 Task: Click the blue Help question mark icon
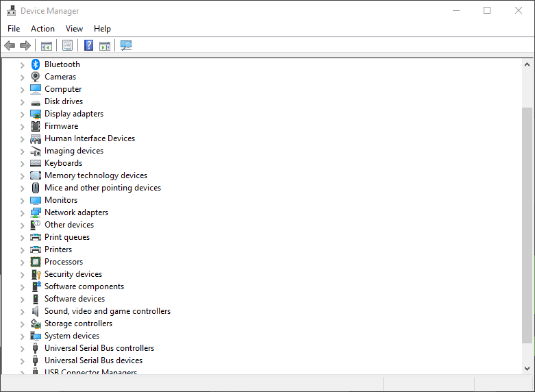[88, 46]
